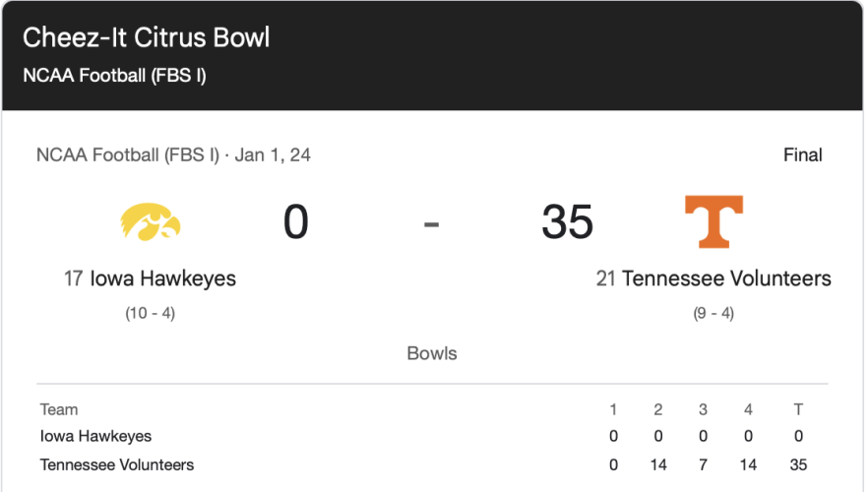
Task: Click the Bowls label under the score
Action: point(432,353)
